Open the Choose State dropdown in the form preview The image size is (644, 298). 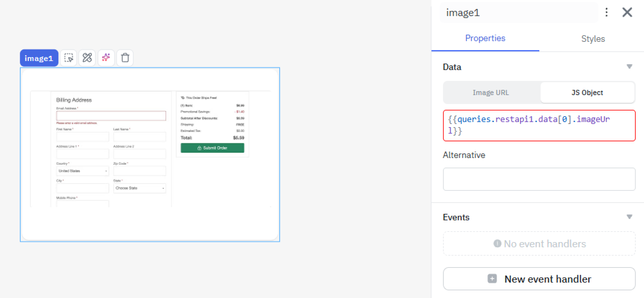(139, 188)
